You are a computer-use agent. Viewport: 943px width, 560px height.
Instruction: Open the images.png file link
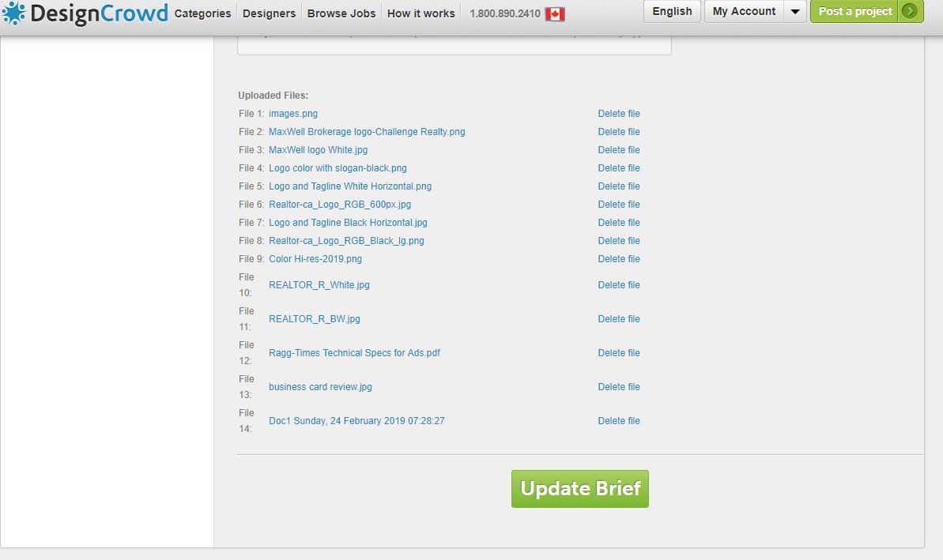tap(293, 114)
